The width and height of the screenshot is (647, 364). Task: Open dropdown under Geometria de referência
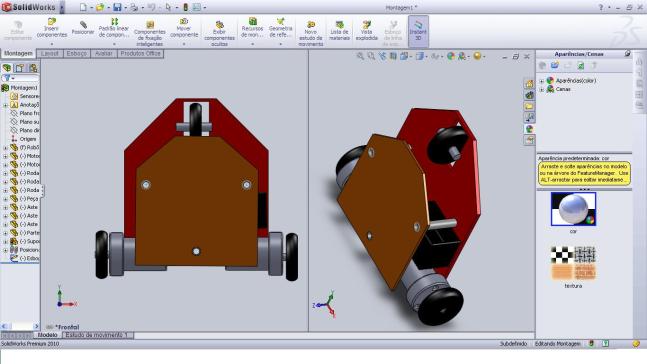(281, 44)
